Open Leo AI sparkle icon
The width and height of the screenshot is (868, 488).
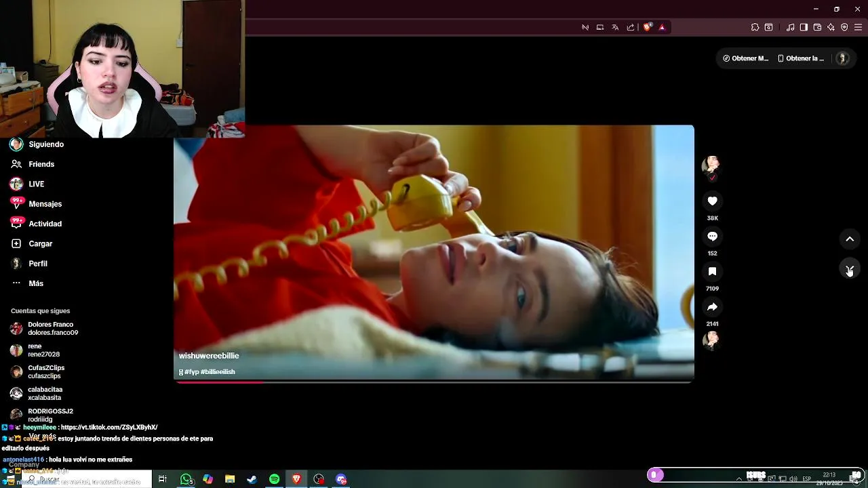click(831, 27)
